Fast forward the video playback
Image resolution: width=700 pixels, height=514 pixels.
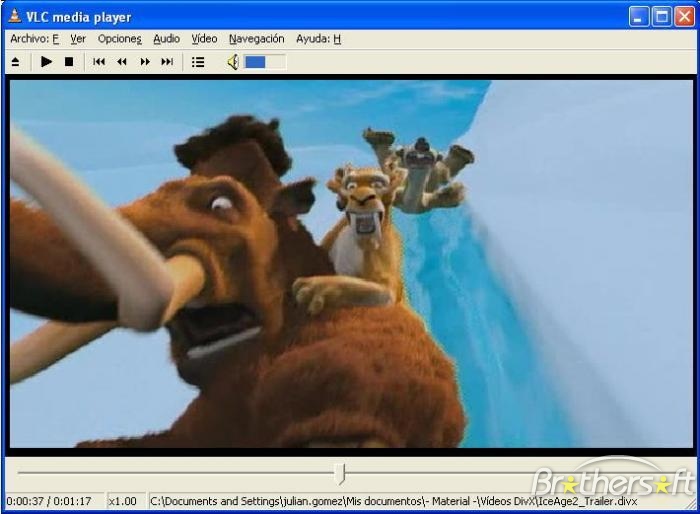tap(145, 62)
